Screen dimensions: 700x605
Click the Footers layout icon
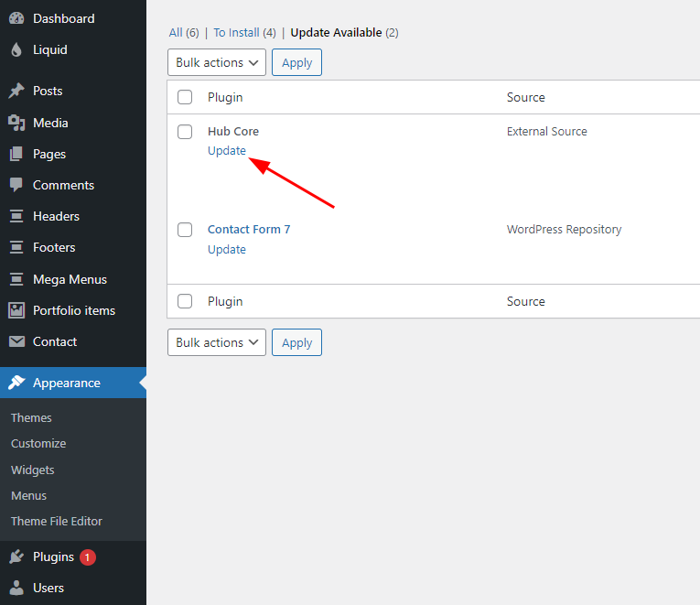(x=16, y=247)
